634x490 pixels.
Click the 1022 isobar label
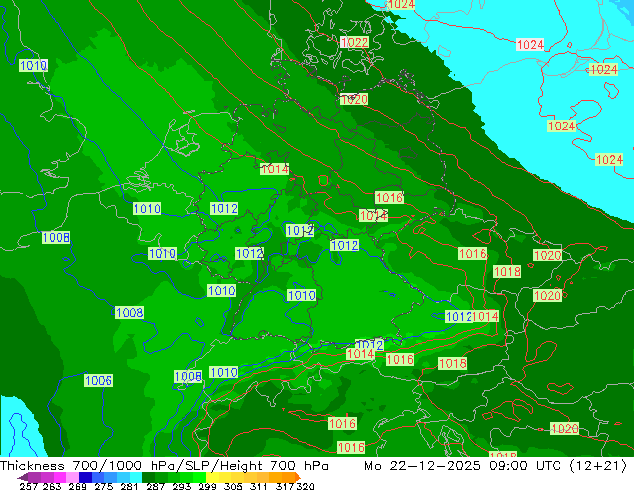(x=355, y=42)
